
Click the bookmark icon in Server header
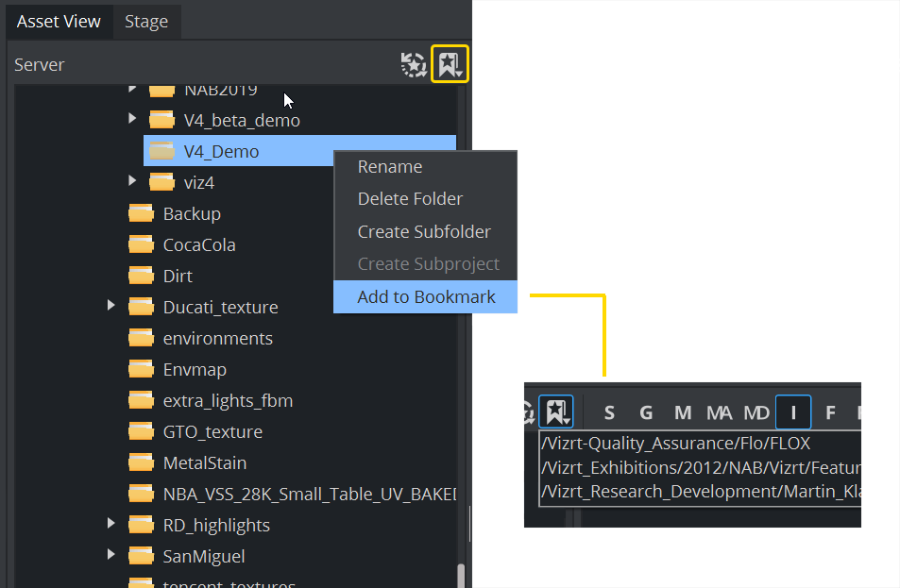coord(450,64)
